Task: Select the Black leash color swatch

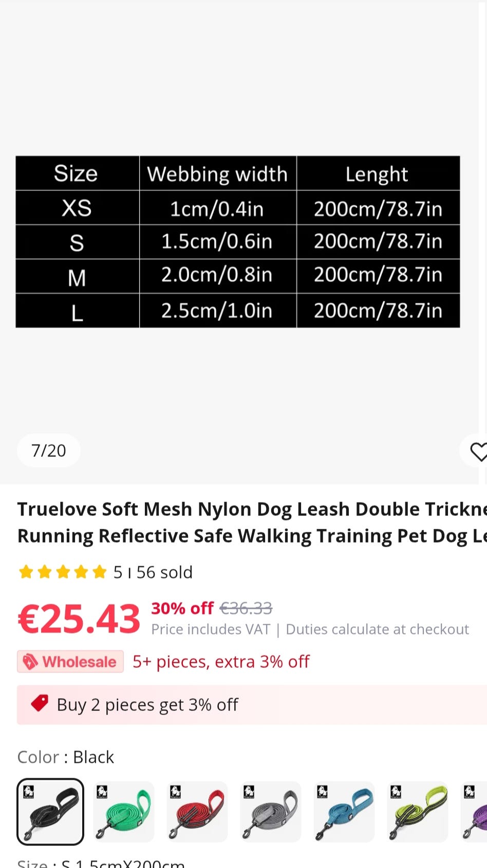Action: point(50,812)
